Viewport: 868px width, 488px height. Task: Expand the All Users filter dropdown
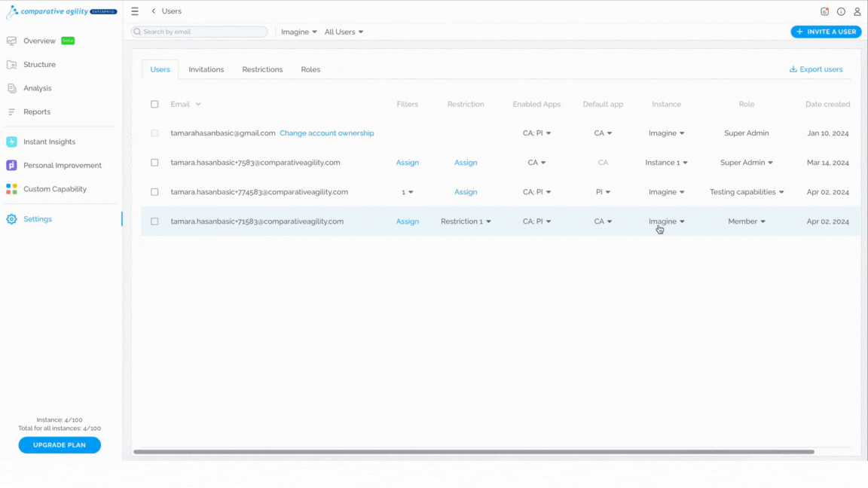(x=344, y=32)
